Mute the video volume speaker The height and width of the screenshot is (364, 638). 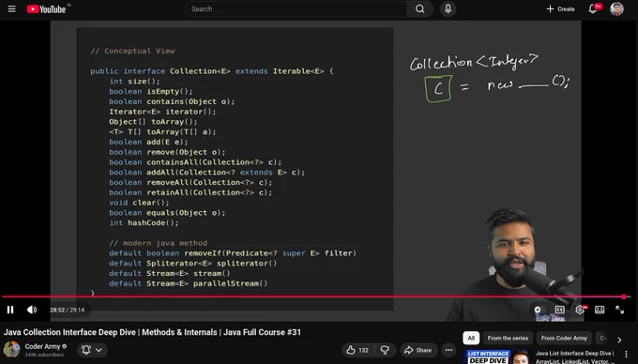32,310
